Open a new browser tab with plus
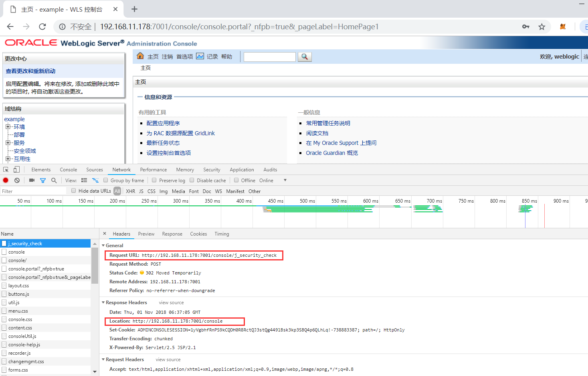 click(x=134, y=9)
